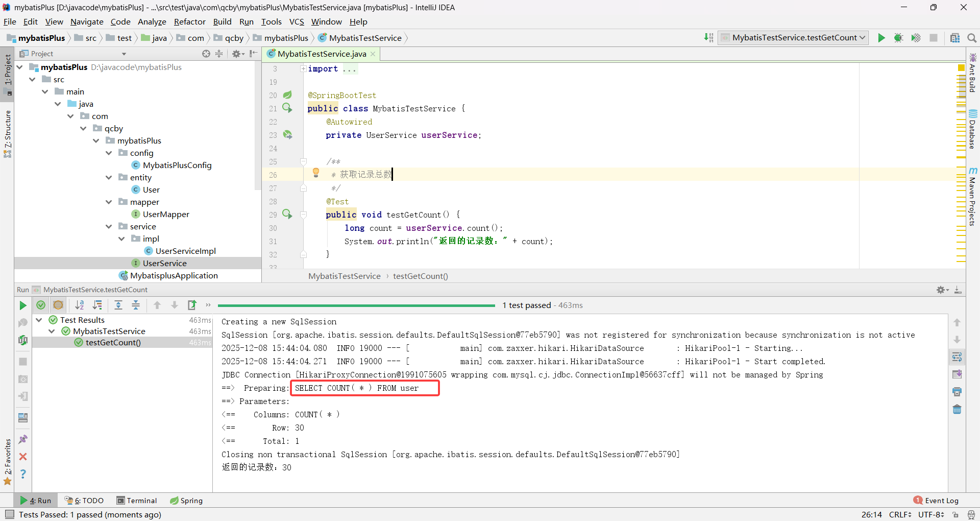980x521 pixels.
Task: Open the Navigate menu
Action: (87, 21)
